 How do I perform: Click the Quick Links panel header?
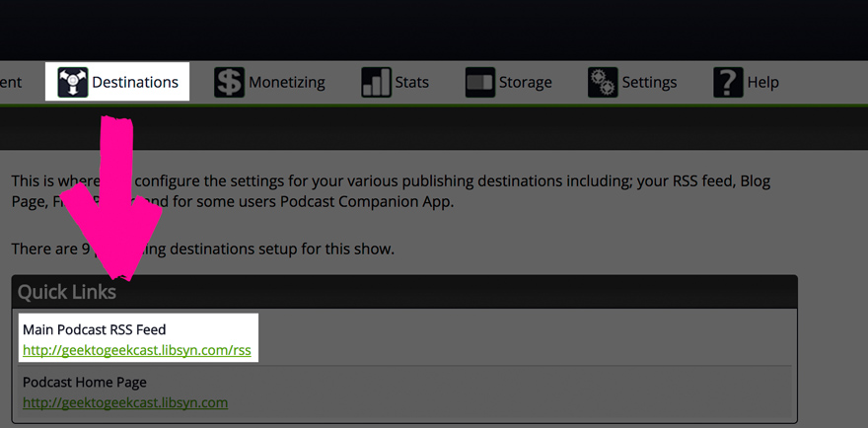click(x=404, y=292)
